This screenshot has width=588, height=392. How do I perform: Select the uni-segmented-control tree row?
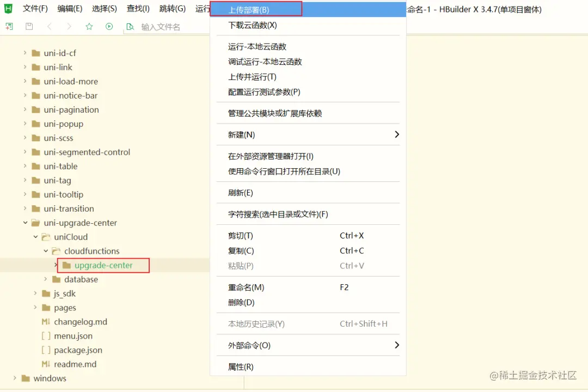[x=105, y=152]
